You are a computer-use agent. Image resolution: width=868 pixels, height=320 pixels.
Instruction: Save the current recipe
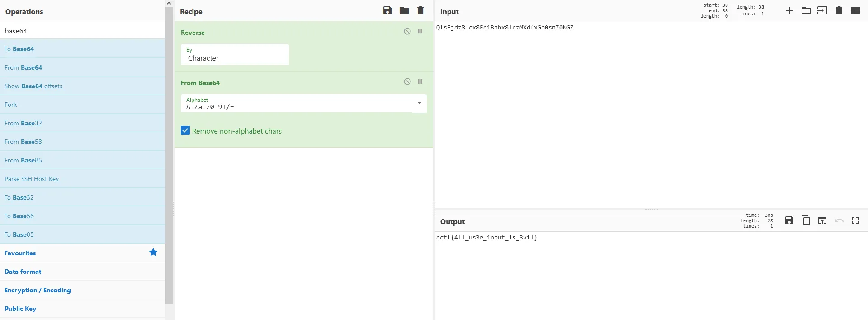pos(387,11)
